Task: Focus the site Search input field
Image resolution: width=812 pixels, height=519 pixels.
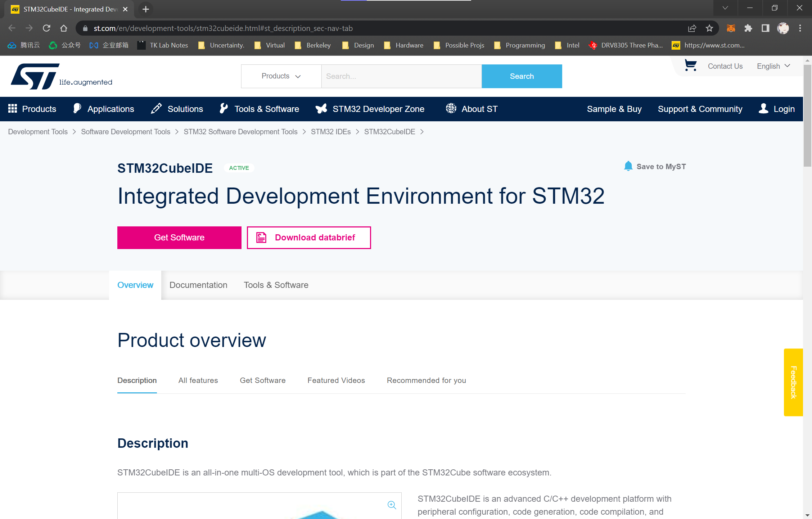Action: click(x=401, y=76)
